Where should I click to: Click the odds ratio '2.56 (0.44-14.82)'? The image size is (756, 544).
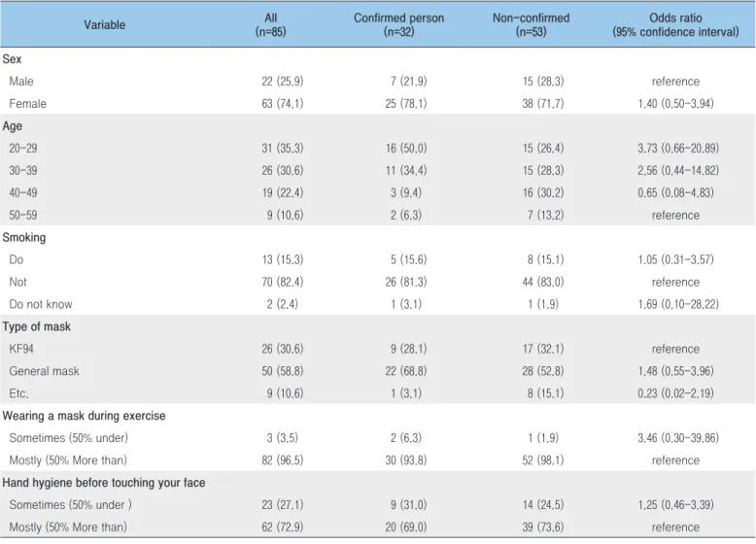tap(678, 171)
